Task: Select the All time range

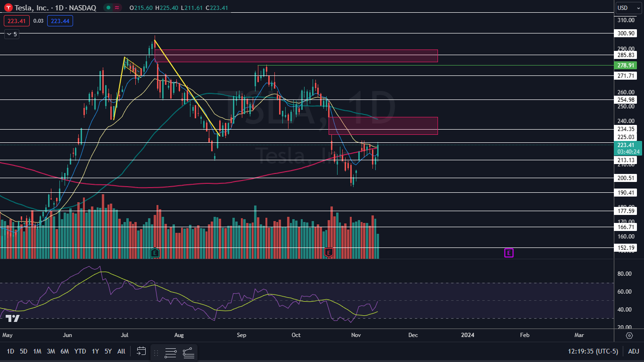Action: [x=121, y=351]
